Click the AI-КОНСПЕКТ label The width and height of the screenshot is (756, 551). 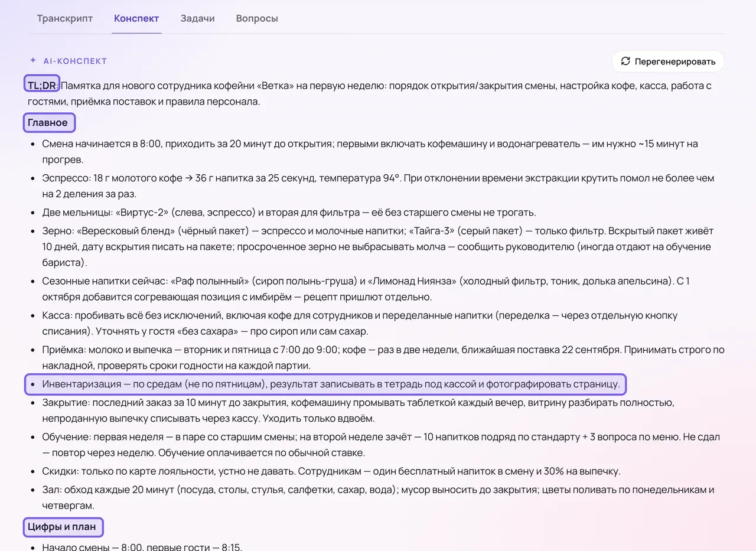pyautogui.click(x=75, y=61)
